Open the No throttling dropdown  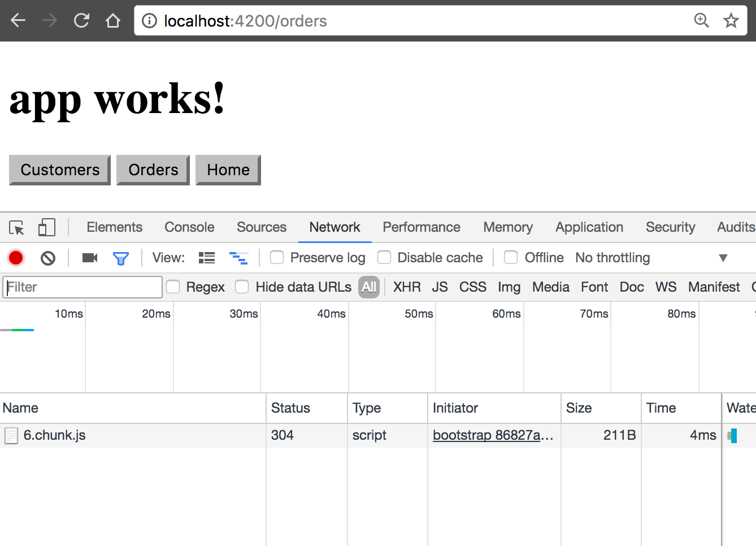point(651,258)
